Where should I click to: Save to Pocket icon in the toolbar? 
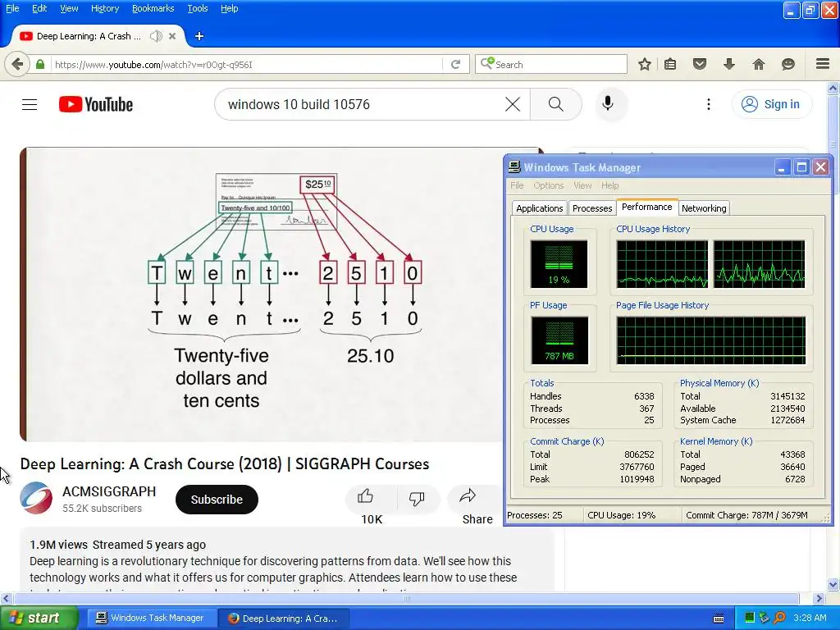[700, 64]
